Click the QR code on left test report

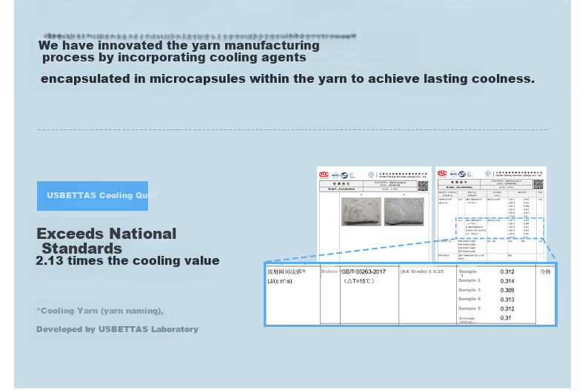[423, 186]
